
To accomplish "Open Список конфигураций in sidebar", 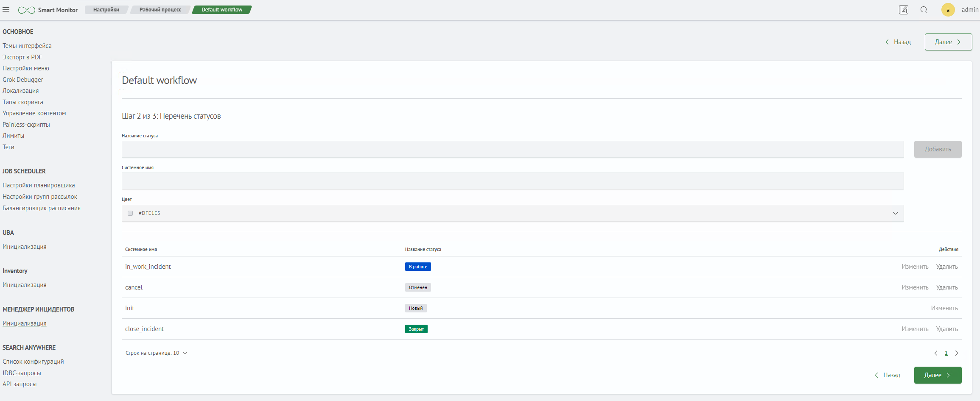I will pos(33,362).
